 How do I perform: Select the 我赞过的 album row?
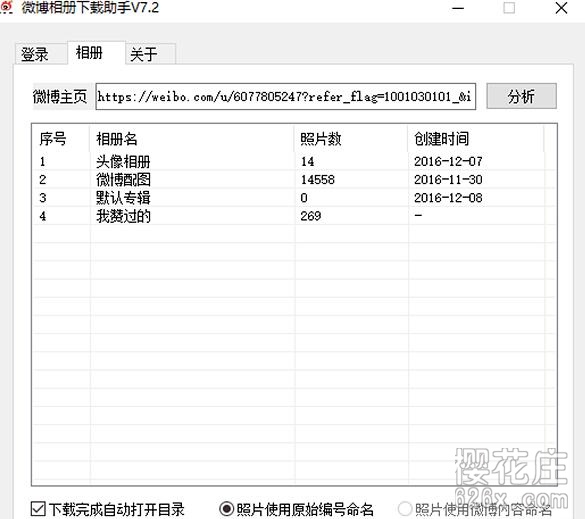click(295, 216)
